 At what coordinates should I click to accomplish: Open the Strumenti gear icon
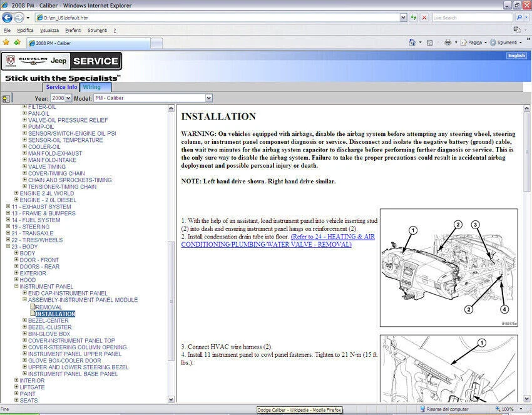tap(493, 42)
